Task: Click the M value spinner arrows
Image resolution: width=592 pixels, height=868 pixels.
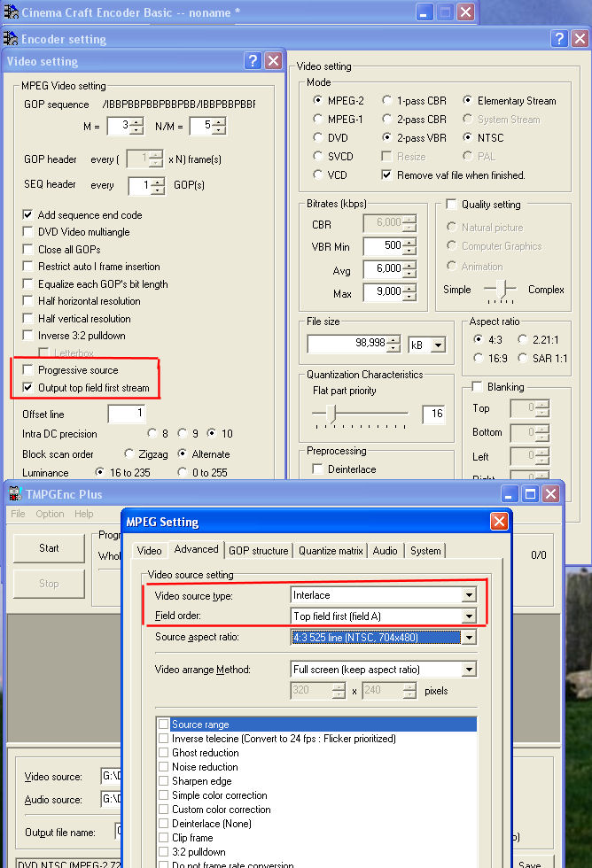Action: (137, 126)
